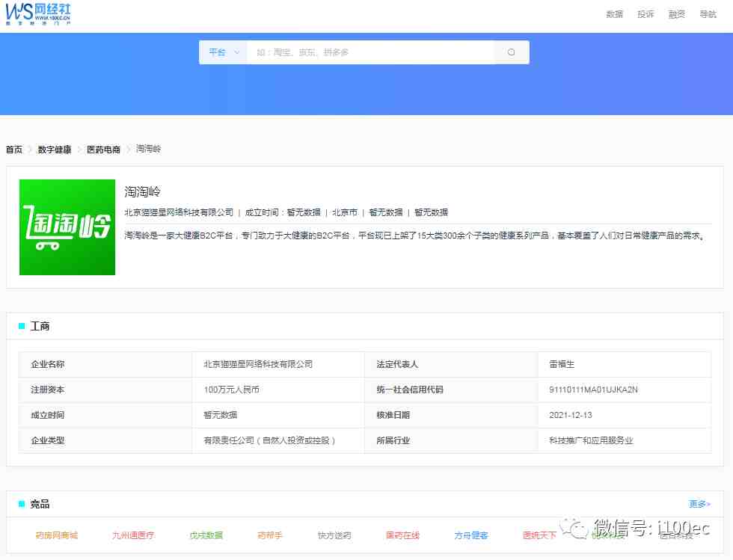The image size is (733, 560).
Task: Open the 平台 search category dropdown
Action: click(x=223, y=52)
